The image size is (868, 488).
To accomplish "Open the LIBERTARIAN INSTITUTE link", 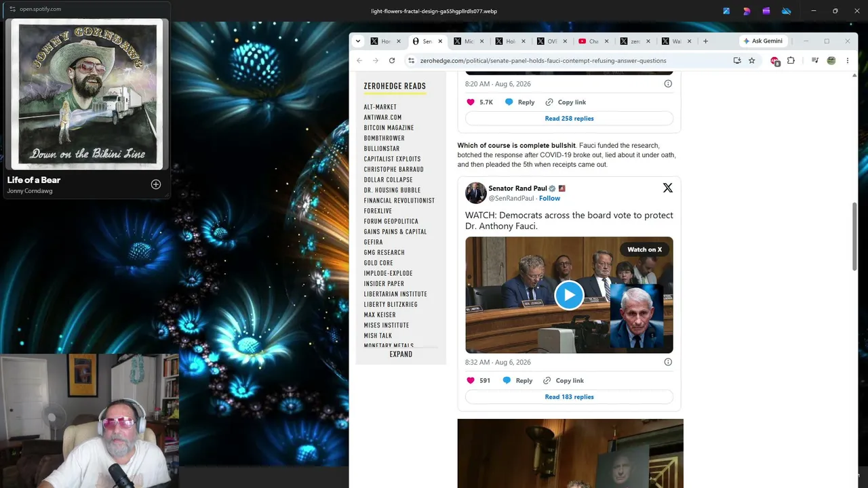I will coord(395,294).
